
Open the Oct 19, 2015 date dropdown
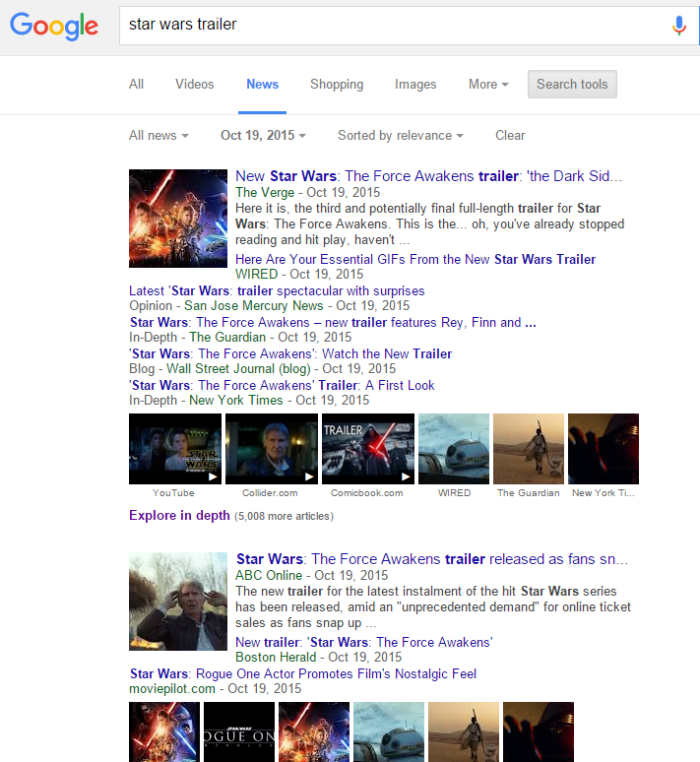pyautogui.click(x=263, y=135)
